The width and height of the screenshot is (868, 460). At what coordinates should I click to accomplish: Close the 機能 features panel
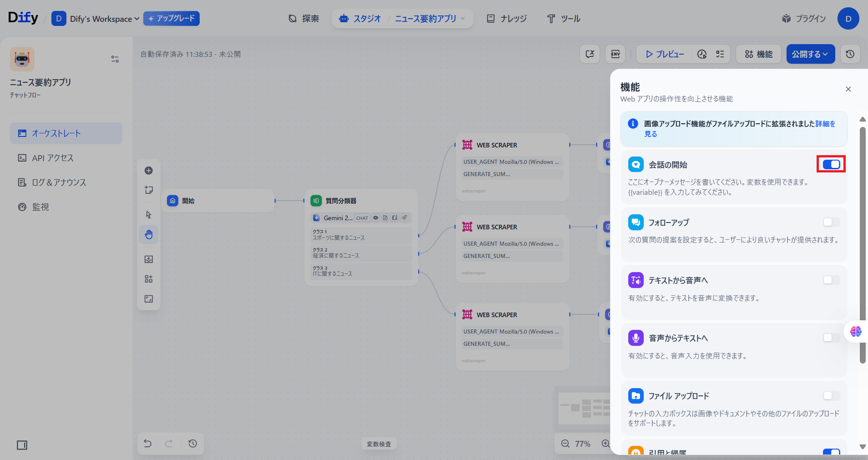pos(848,89)
